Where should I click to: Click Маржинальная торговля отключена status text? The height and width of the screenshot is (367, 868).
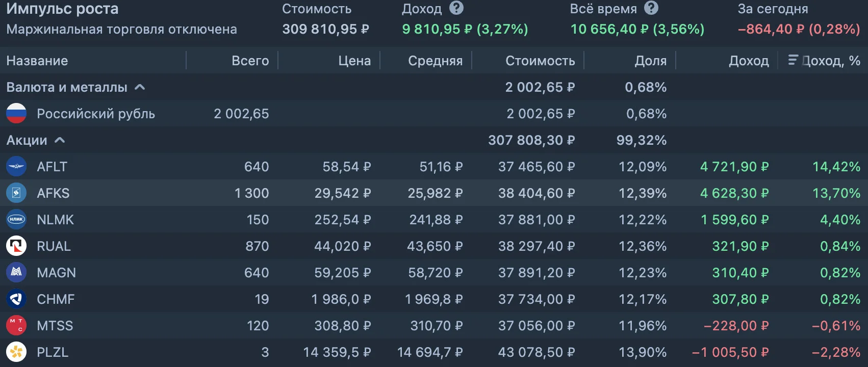coord(121,29)
